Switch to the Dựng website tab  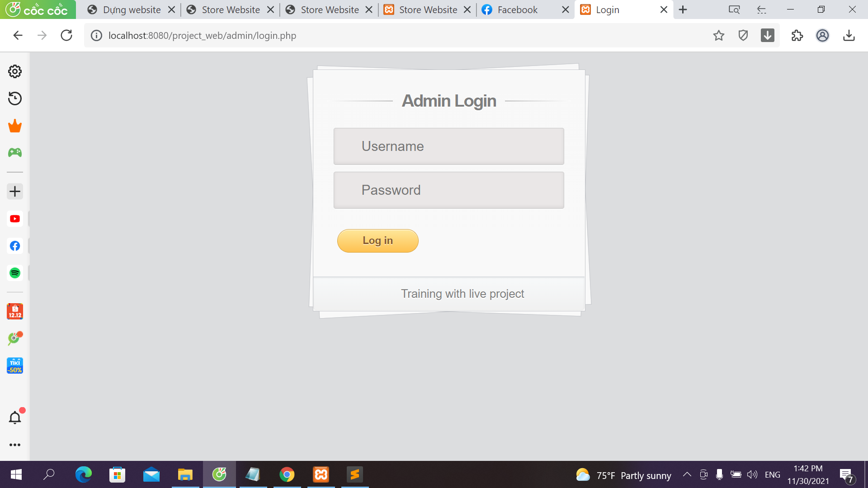point(131,9)
